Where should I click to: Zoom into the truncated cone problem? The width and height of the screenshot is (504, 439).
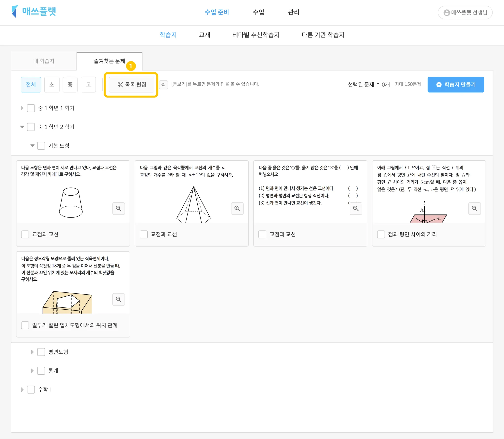click(x=118, y=208)
